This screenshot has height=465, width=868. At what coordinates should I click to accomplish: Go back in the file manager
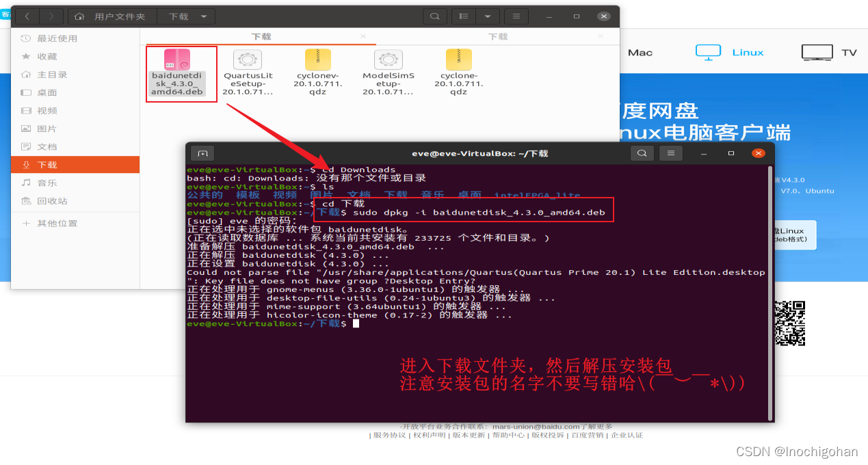(x=29, y=16)
